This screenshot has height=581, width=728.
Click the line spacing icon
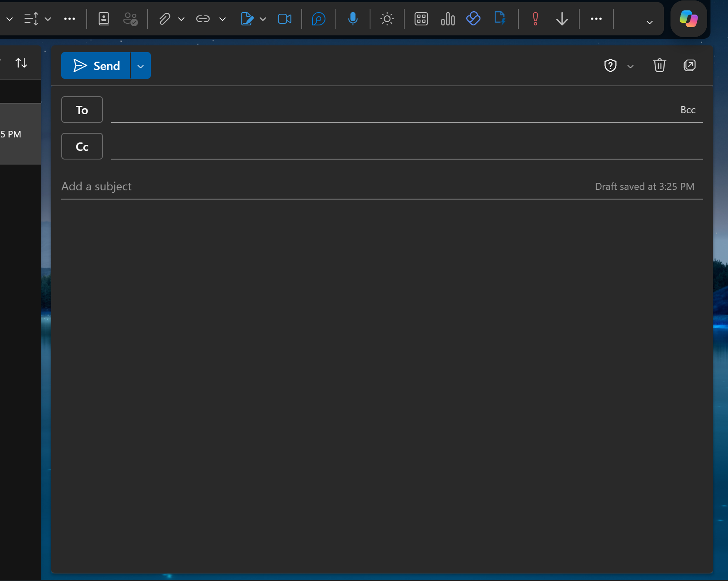point(31,19)
